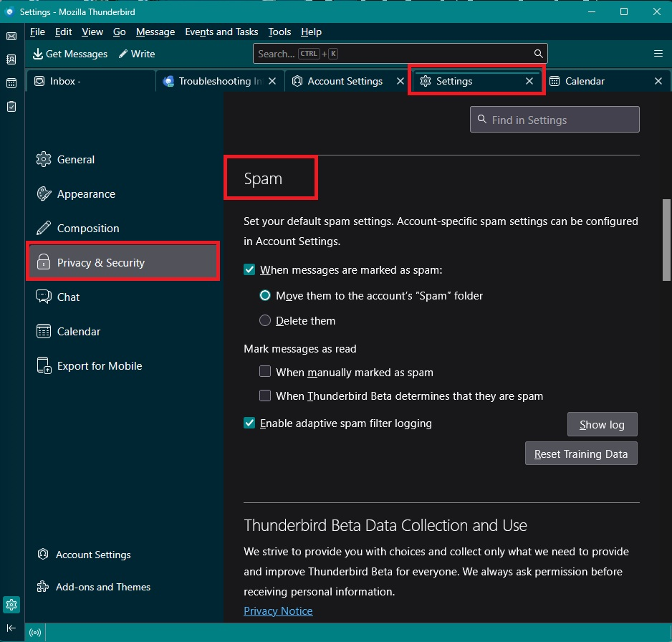Open the Tasks space icon in left rail
Screen dimensions: 672x642
tap(11, 106)
